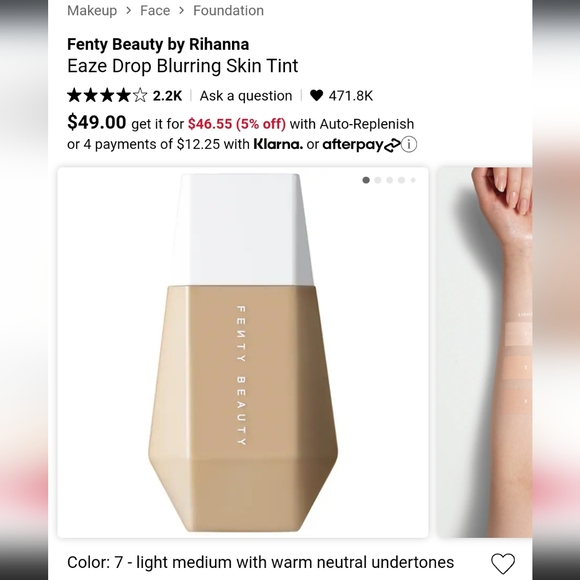Click the afterpay info icon
Image resolution: width=580 pixels, height=580 pixels.
coord(409,144)
